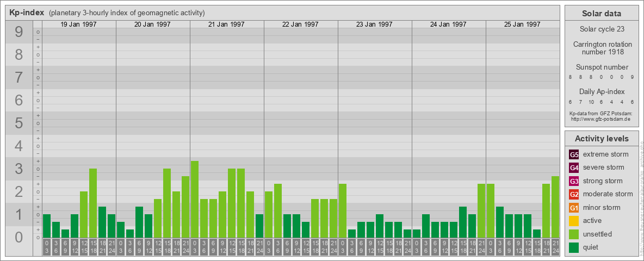644x261 pixels.
Task: Click the 21-24 bar on 25 Jan 1997
Action: [x=555, y=207]
